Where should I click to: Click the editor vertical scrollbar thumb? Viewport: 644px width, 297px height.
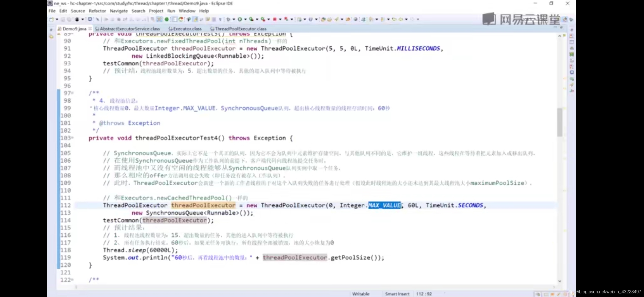point(560,122)
